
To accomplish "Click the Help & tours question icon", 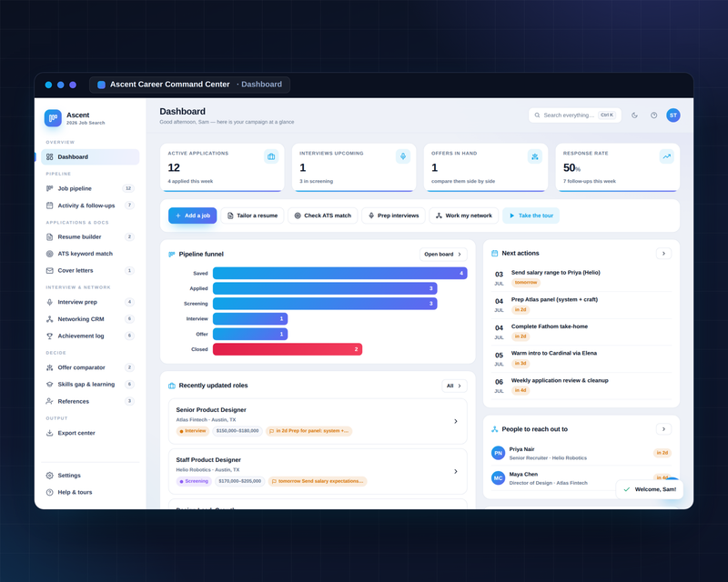I will pos(50,492).
